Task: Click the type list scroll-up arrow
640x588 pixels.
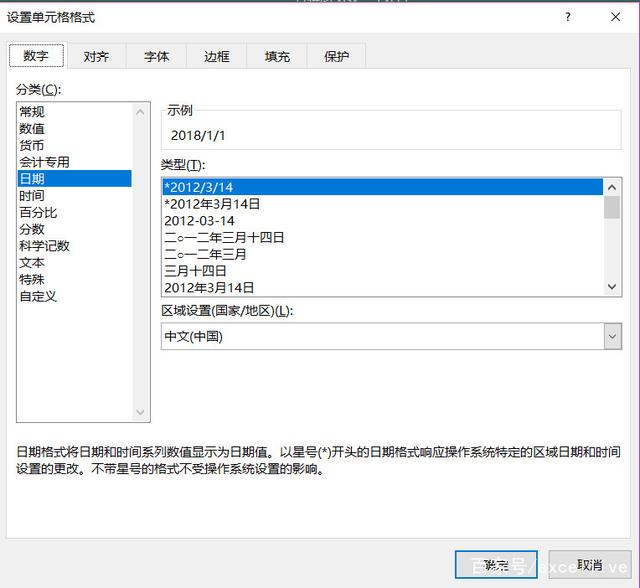Action: (x=612, y=187)
